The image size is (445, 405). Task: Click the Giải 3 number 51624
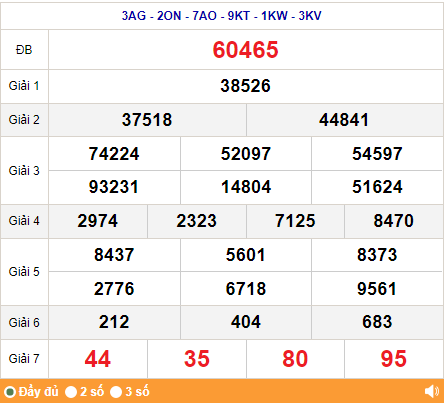pos(377,187)
